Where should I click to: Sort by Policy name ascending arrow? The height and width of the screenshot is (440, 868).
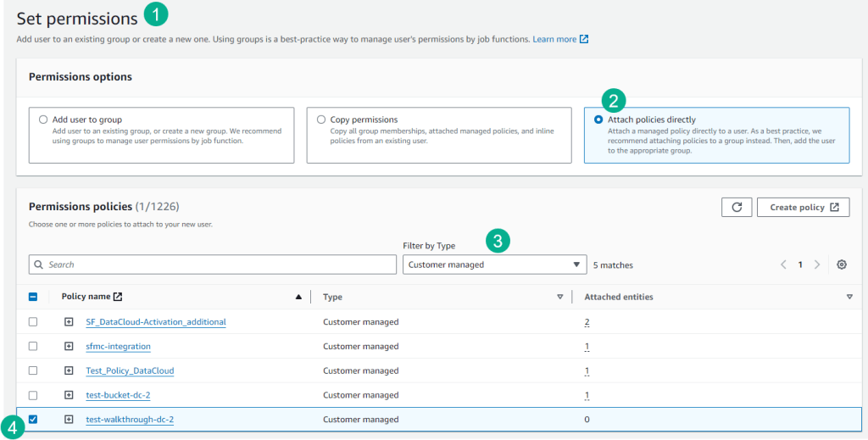pyautogui.click(x=298, y=297)
